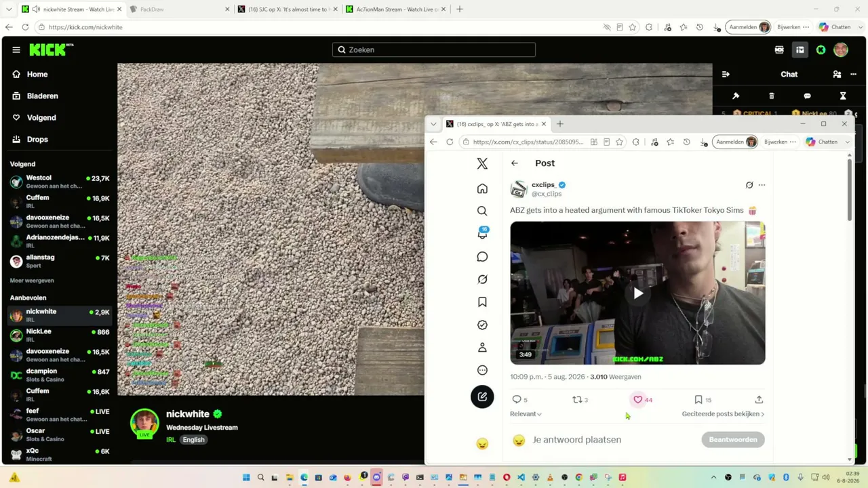Screen dimensions: 868x488
Task: Expand Chatten dropdown in X window
Action: click(x=847, y=142)
